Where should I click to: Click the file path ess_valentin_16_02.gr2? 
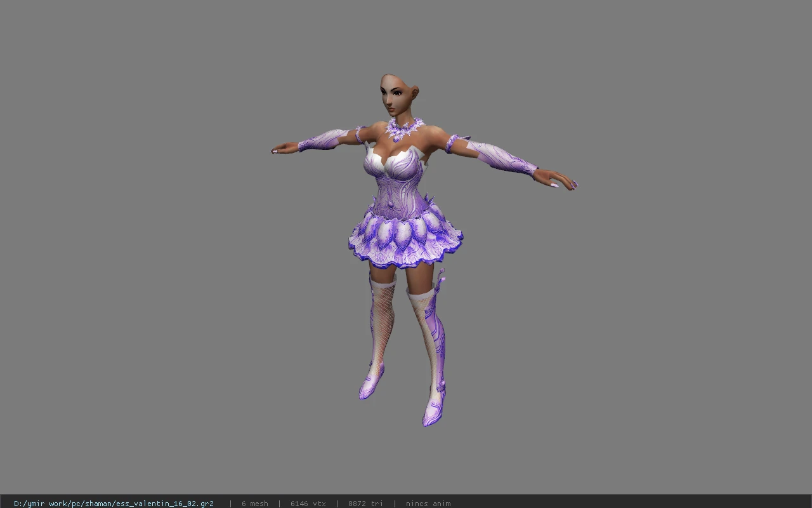114,504
